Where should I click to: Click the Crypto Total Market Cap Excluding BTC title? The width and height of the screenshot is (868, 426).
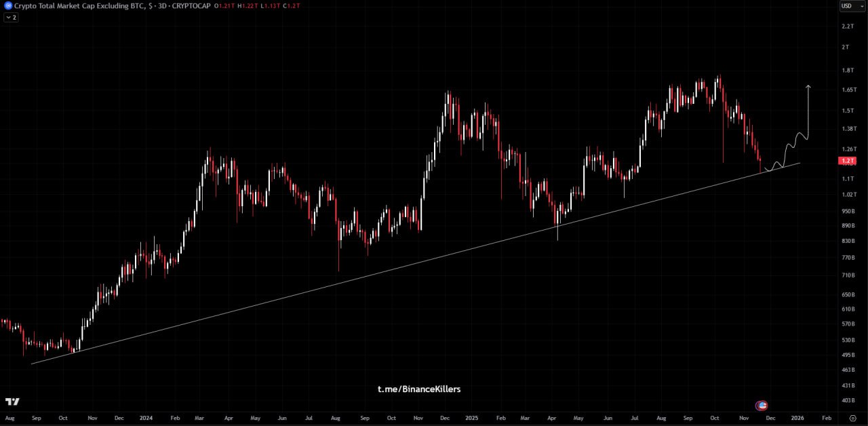(76, 6)
